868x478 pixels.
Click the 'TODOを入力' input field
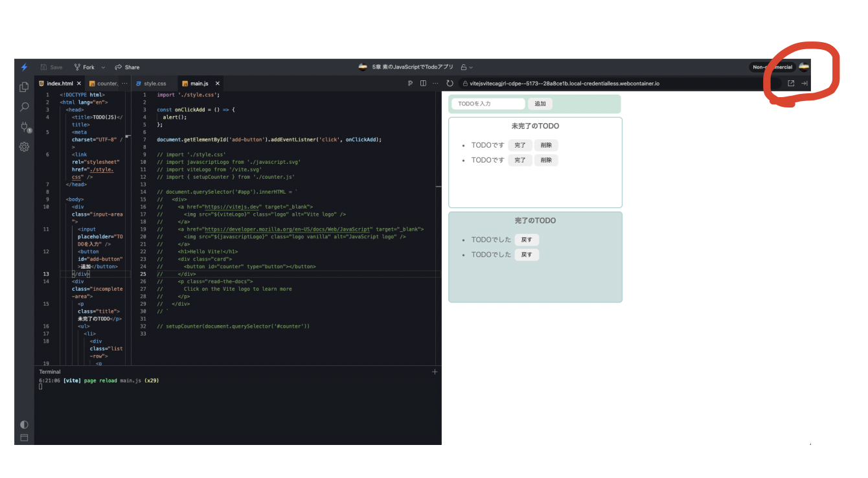tap(488, 104)
